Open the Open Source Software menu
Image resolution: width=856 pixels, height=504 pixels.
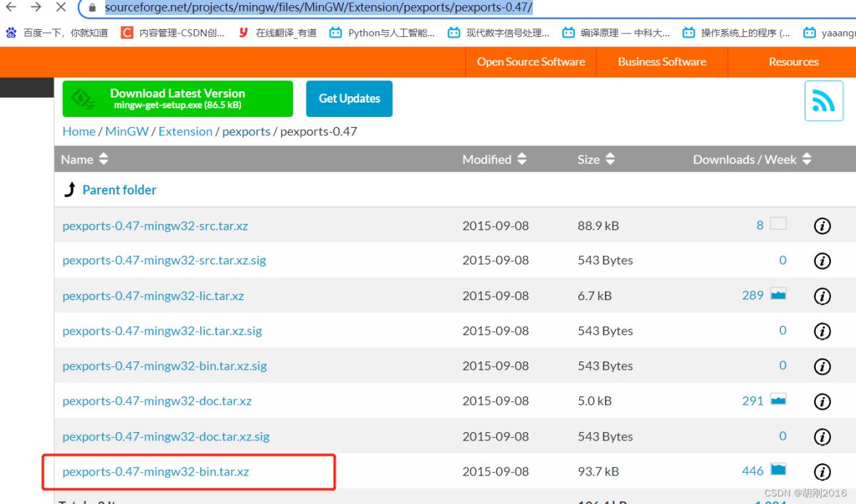point(531,62)
